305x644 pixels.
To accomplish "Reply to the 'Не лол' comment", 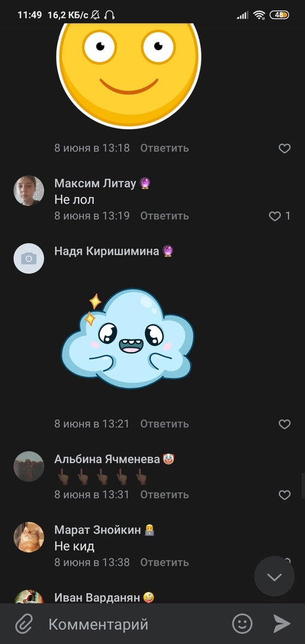I will pyautogui.click(x=164, y=216).
